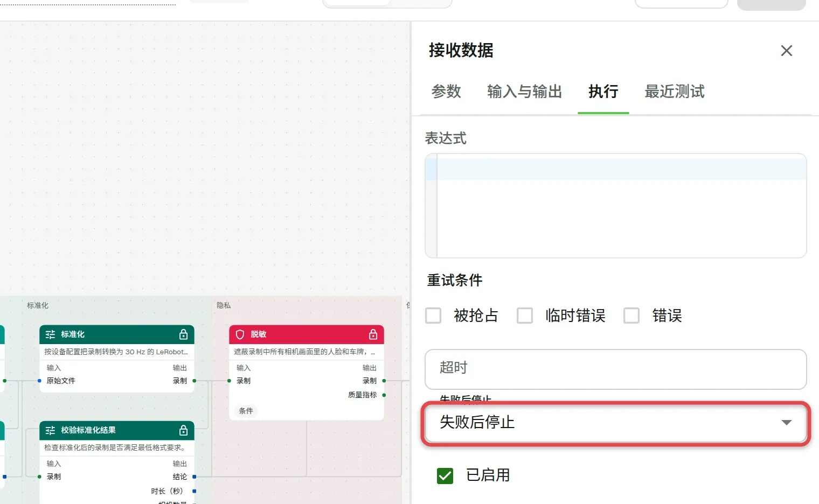The height and width of the screenshot is (504, 819).
Task: Click the tune icon on 标准化 node
Action: click(51, 334)
